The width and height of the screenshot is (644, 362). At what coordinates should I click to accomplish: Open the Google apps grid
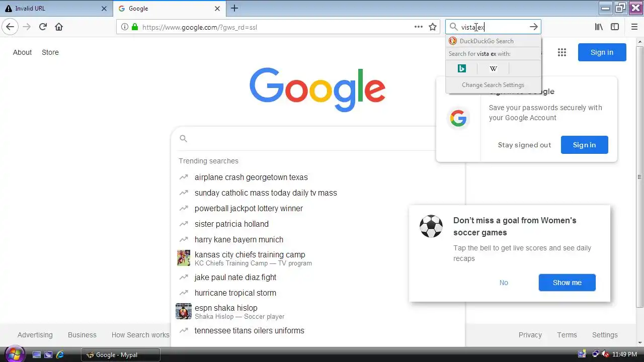[x=562, y=52]
